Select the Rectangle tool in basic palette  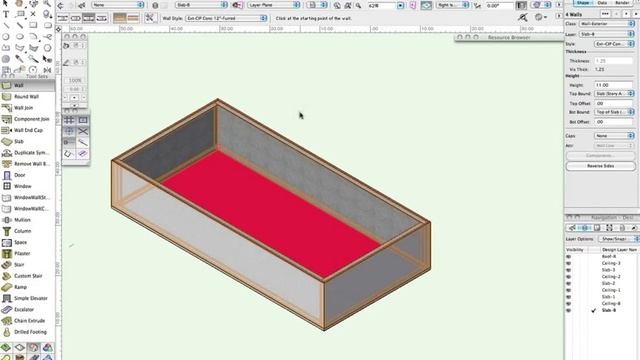pyautogui.click(x=33, y=25)
